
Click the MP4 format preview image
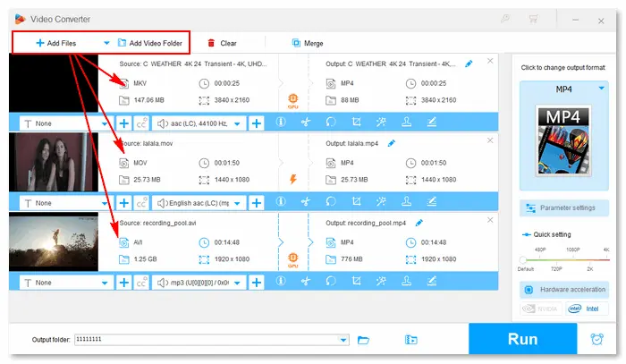click(563, 140)
